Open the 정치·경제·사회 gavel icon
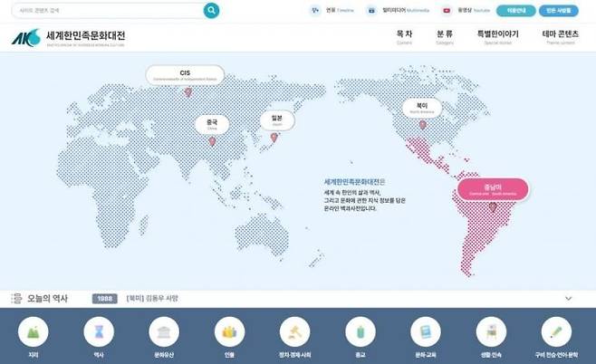596x364 pixels. (295, 331)
